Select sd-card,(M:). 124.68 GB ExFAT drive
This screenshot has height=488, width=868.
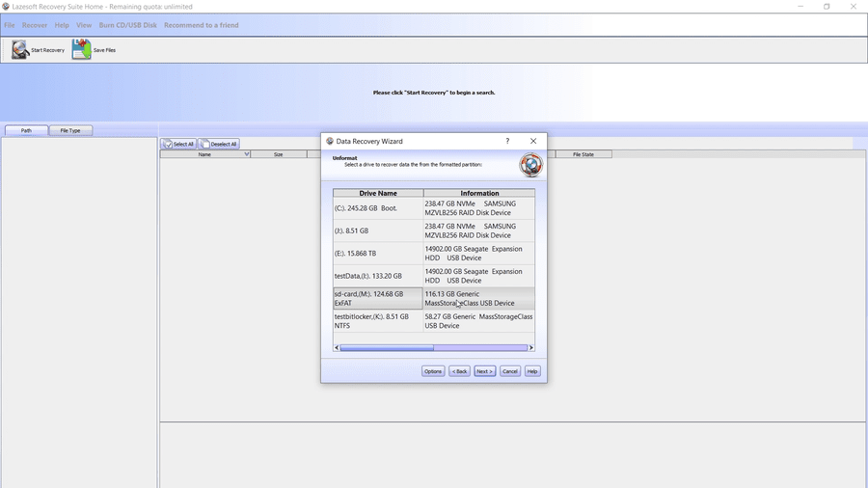pos(378,298)
